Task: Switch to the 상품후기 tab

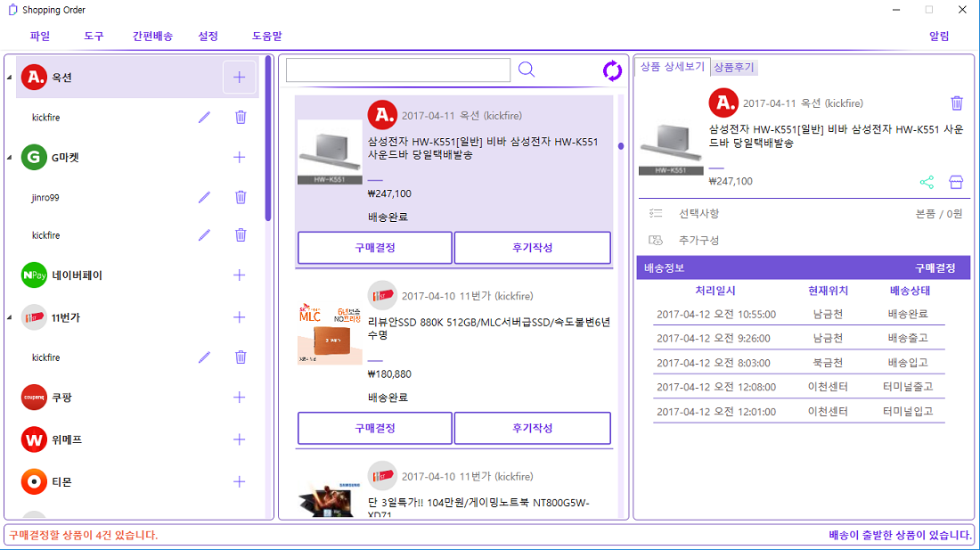Action: pyautogui.click(x=734, y=67)
